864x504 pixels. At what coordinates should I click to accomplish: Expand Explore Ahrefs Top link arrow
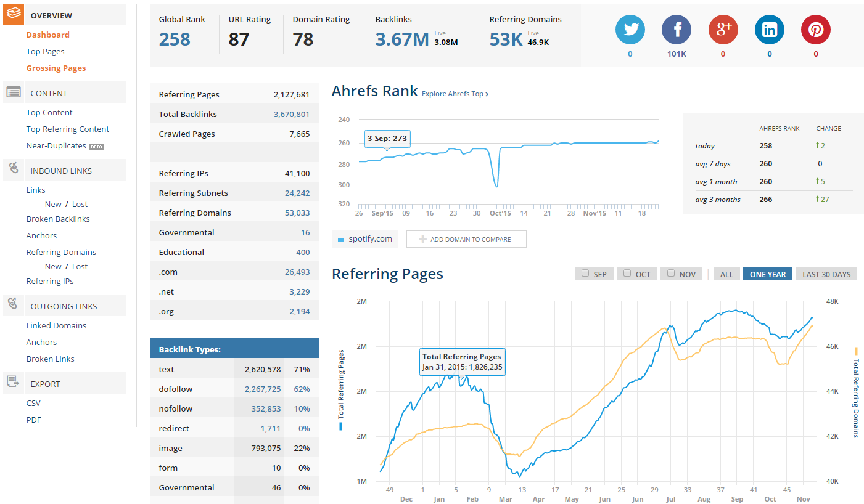click(x=487, y=94)
